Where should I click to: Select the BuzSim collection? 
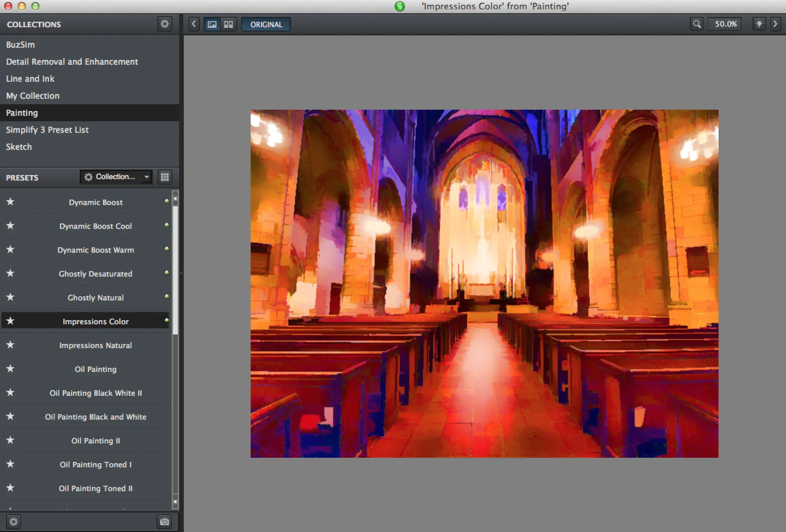89,45
